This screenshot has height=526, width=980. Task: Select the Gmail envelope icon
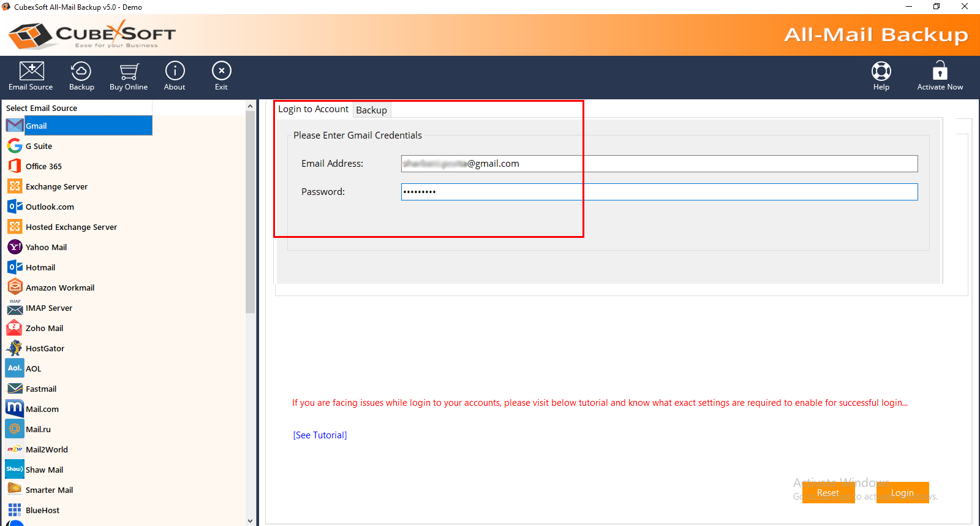tap(15, 126)
